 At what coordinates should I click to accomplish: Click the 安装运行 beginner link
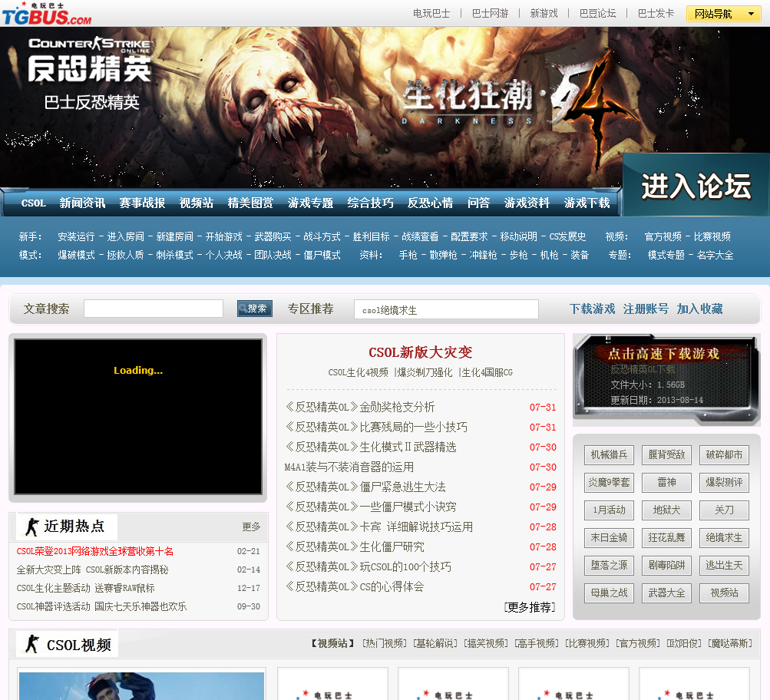tap(76, 236)
